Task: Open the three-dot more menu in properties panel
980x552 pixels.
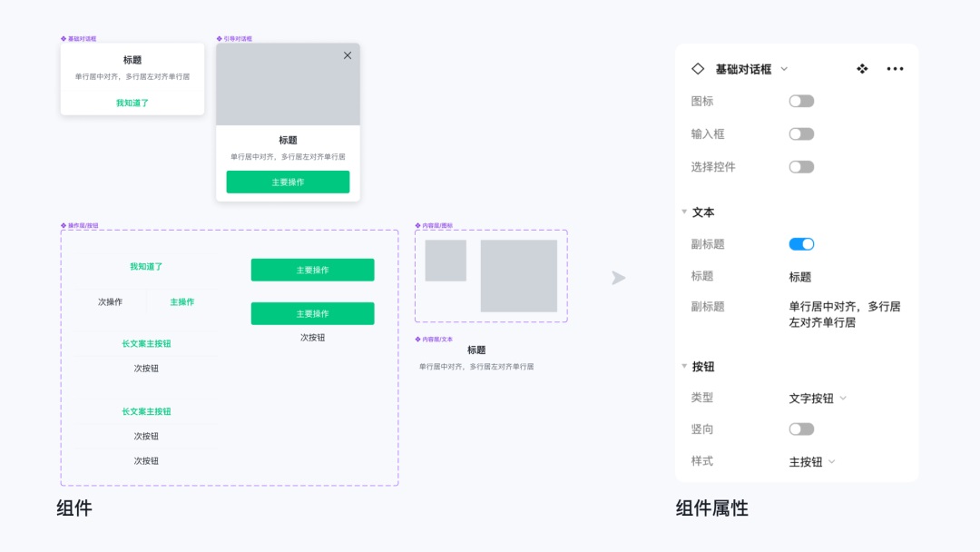Action: click(x=895, y=69)
